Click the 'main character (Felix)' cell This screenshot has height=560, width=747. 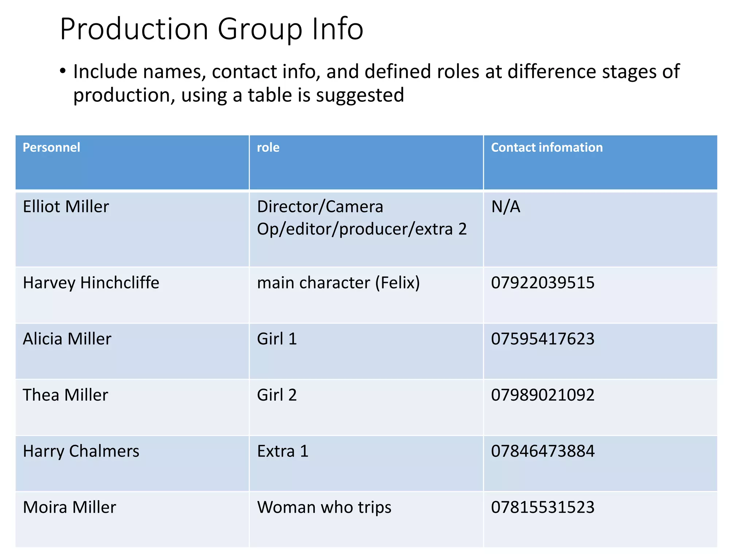tap(366, 295)
